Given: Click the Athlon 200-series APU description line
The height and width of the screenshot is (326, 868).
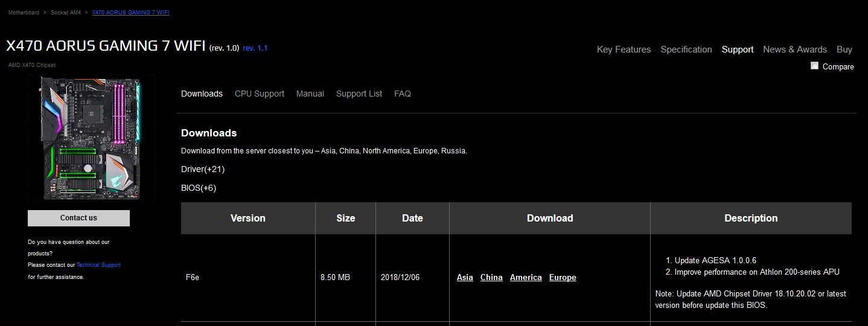Looking at the screenshot, I should pyautogui.click(x=757, y=272).
